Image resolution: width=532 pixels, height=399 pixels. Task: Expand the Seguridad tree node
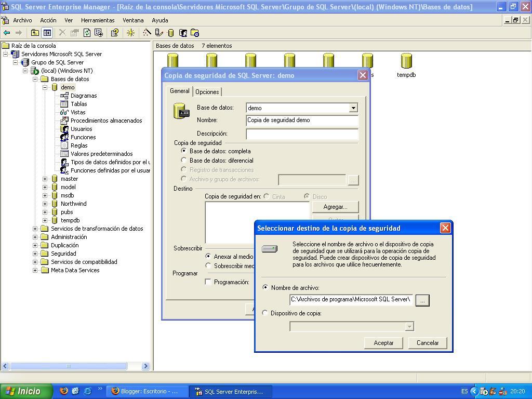pos(35,254)
